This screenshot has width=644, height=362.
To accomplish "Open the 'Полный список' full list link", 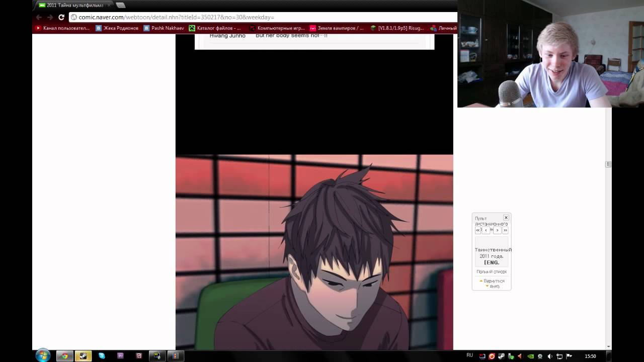I will pos(492,272).
